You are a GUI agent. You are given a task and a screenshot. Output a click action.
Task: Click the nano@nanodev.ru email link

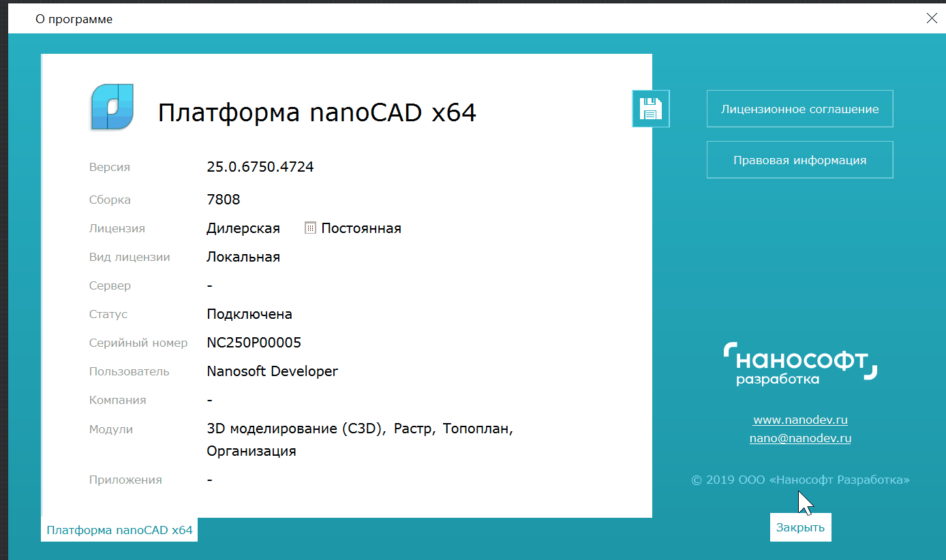[800, 438]
